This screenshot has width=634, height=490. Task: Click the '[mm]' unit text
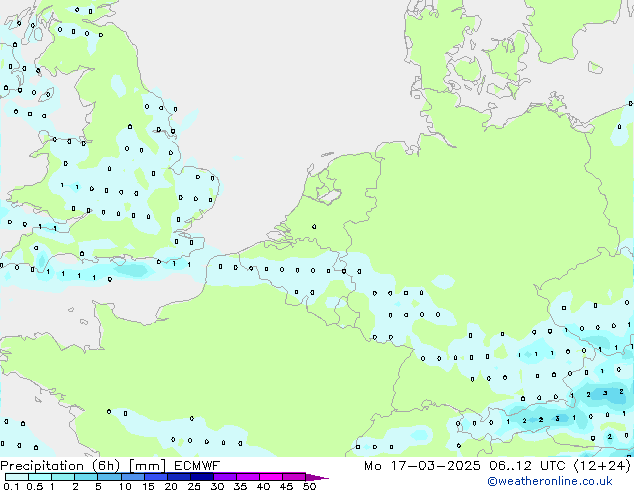click(x=147, y=466)
